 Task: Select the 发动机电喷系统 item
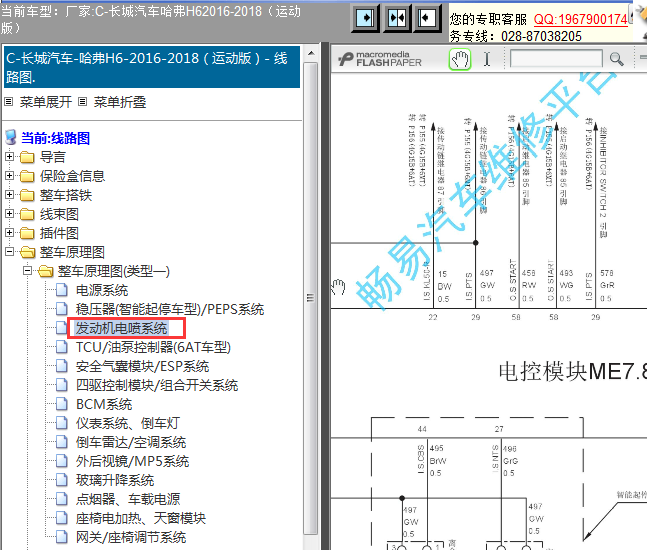121,328
